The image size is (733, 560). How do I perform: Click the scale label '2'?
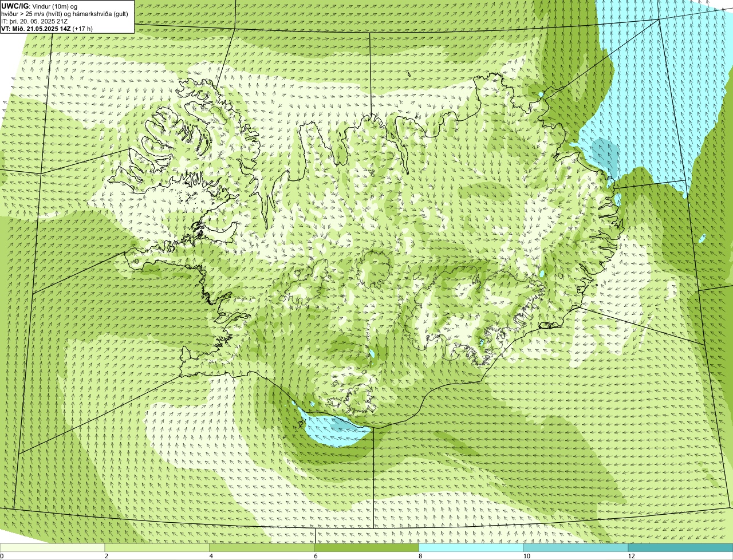(x=107, y=556)
